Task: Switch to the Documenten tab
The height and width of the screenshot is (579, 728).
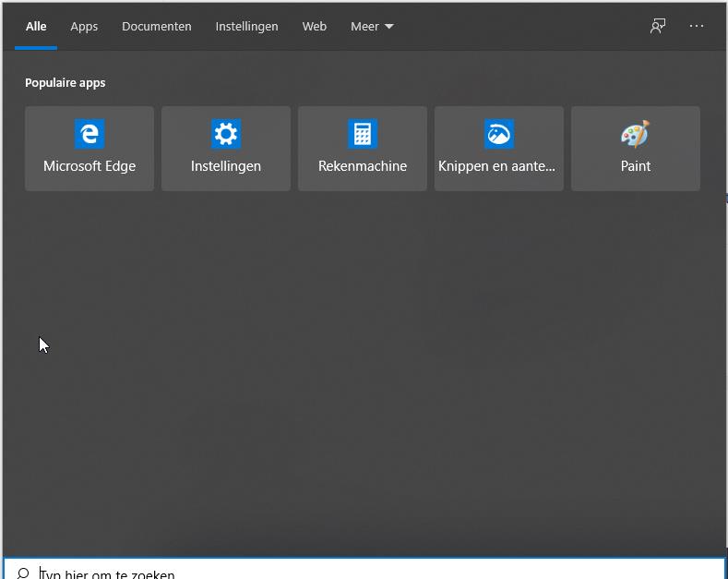Action: pos(157,27)
